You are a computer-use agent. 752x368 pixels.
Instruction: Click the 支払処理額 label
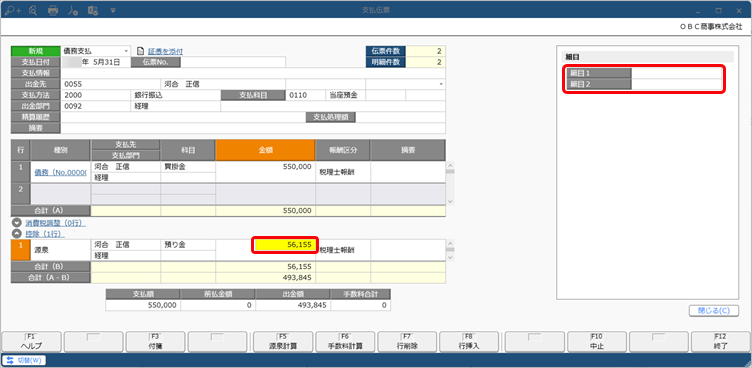click(x=330, y=117)
